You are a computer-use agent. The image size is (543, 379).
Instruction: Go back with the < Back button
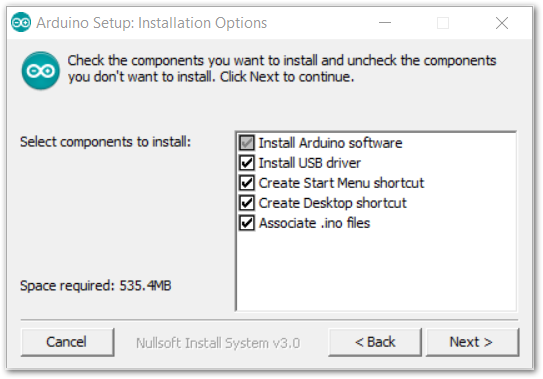click(375, 342)
